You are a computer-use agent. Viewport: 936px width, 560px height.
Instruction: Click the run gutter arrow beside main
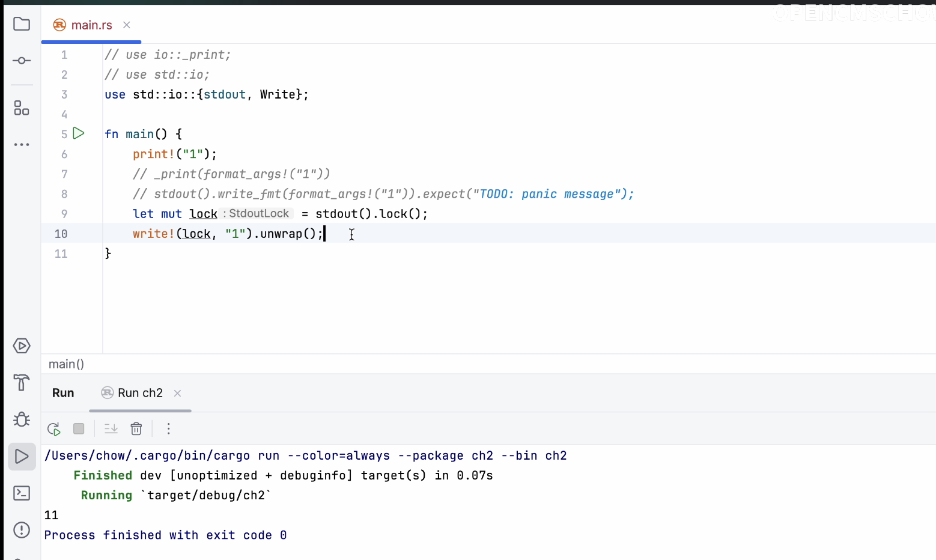click(x=79, y=133)
